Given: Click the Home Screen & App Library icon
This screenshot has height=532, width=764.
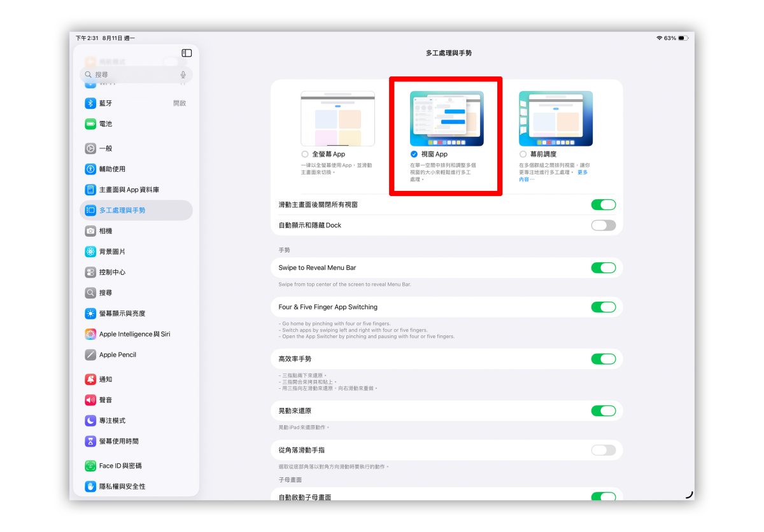Looking at the screenshot, I should (90, 190).
